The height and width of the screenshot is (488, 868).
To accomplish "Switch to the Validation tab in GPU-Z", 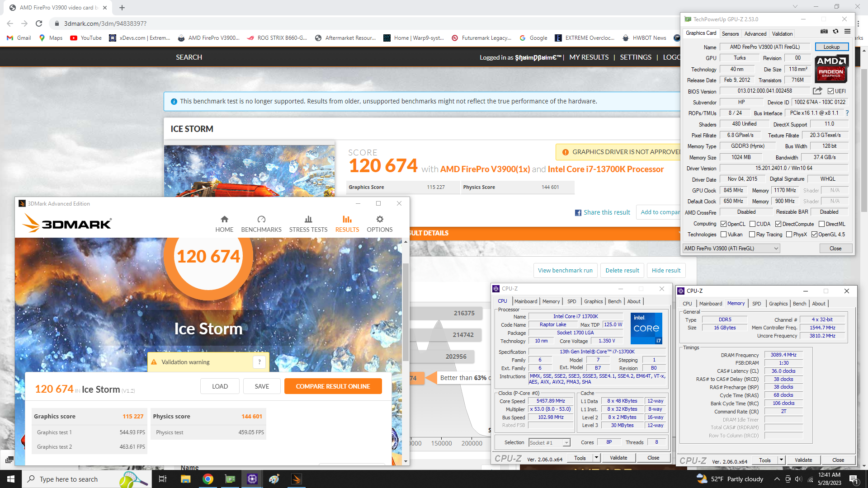I will (782, 34).
